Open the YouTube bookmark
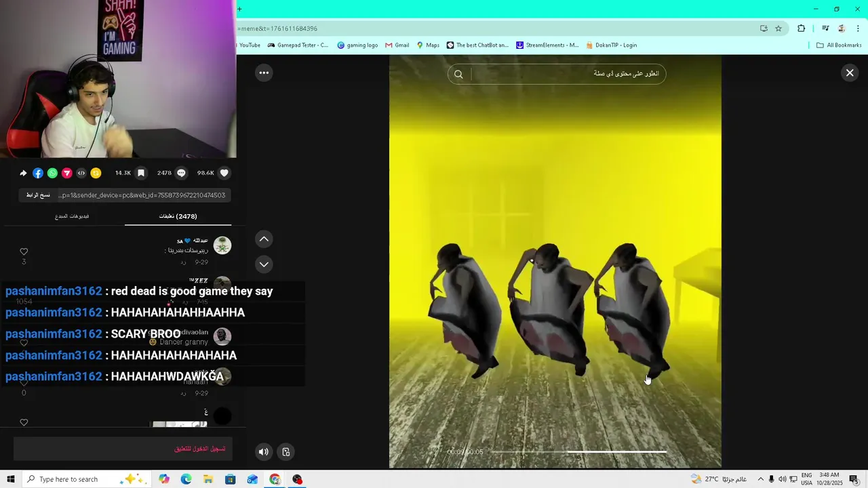Viewport: 868px width, 488px height. (248, 45)
